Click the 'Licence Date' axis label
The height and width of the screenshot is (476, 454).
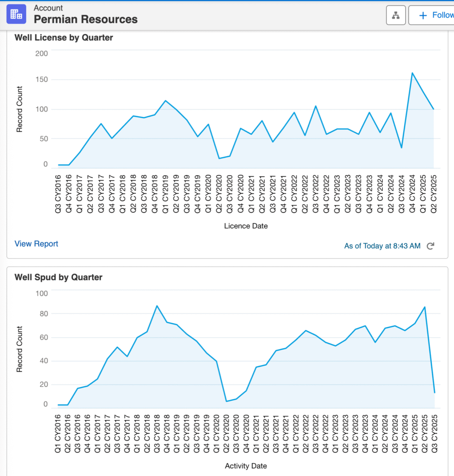click(x=246, y=226)
